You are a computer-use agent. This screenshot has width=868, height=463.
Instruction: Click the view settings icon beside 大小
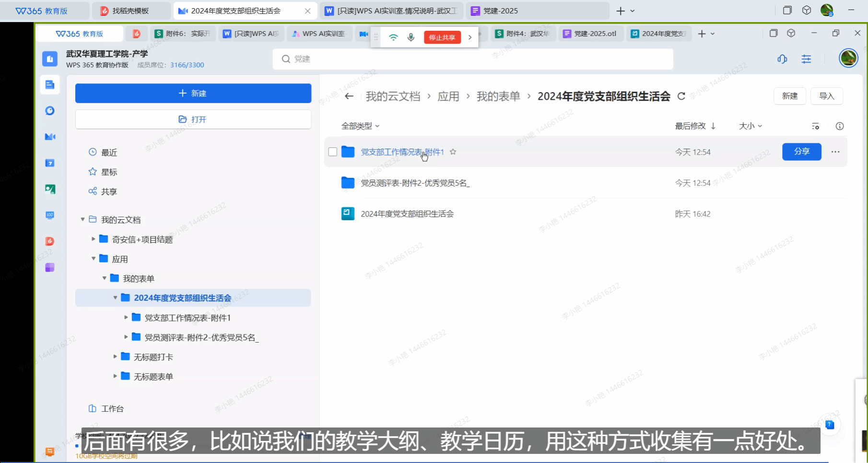tap(815, 126)
